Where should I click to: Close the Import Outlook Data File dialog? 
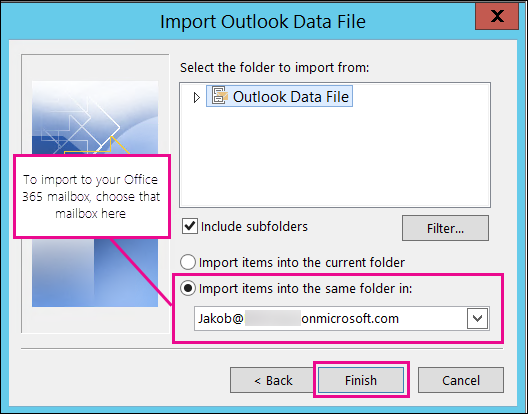click(497, 16)
